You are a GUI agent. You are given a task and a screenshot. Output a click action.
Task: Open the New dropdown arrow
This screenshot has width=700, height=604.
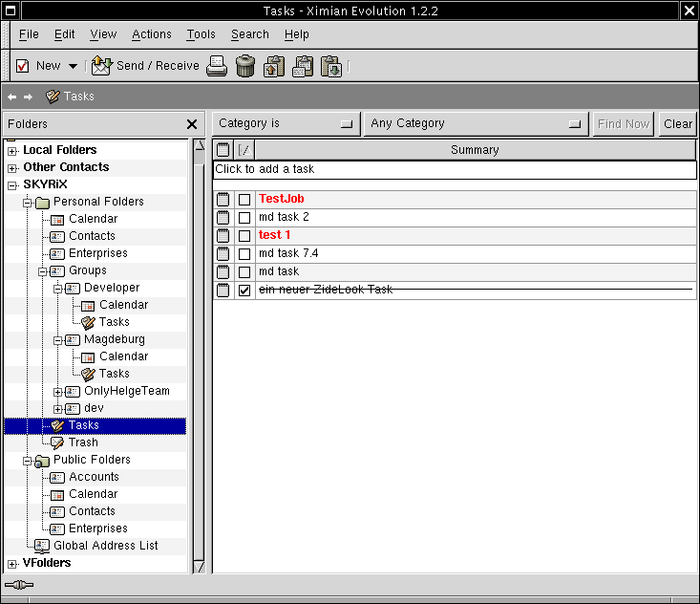click(x=73, y=67)
